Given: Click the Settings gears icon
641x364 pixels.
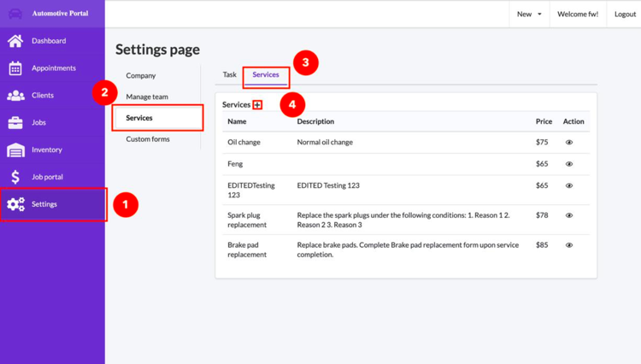Looking at the screenshot, I should click(15, 204).
